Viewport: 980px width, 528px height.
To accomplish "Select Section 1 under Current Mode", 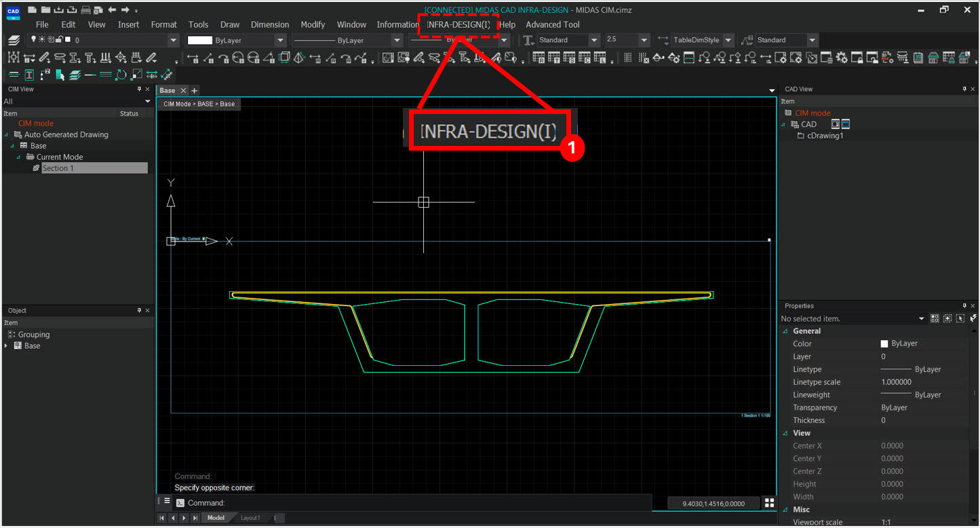I will (x=60, y=168).
